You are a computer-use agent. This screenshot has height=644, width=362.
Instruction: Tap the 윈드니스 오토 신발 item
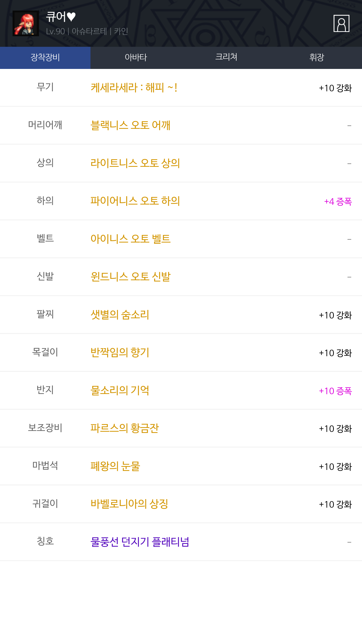tap(130, 277)
